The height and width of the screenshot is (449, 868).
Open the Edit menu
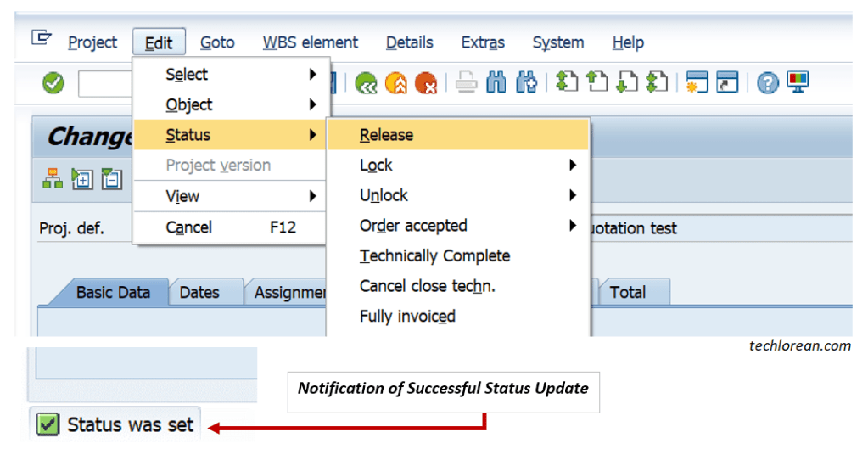pyautogui.click(x=159, y=42)
